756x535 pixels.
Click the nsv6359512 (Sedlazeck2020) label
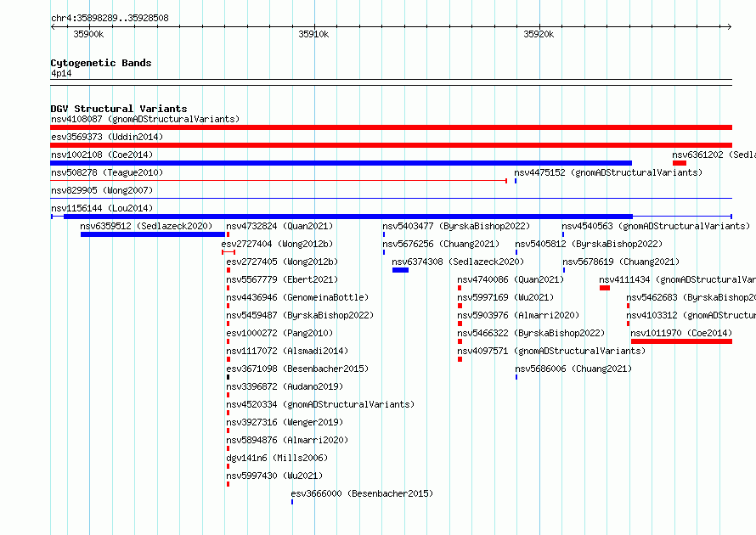pyautogui.click(x=146, y=226)
